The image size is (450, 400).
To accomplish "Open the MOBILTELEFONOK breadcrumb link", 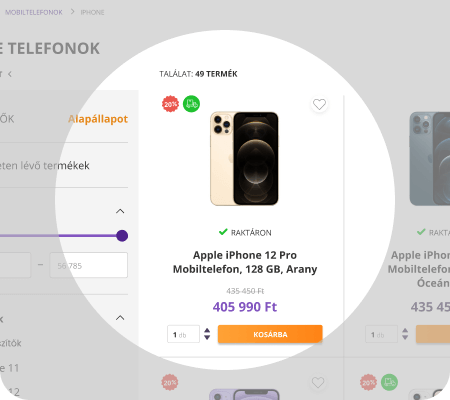I will [x=34, y=12].
